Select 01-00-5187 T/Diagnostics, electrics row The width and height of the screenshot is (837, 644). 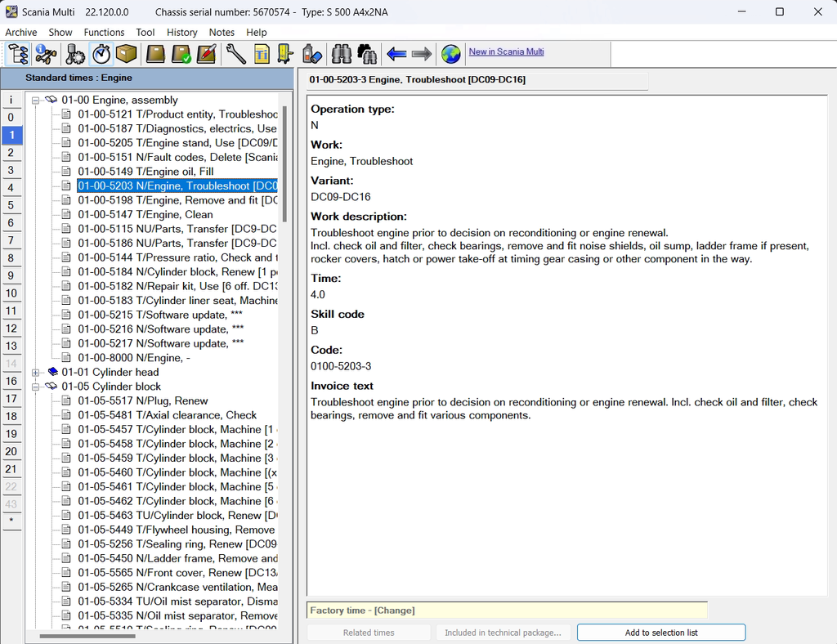(x=177, y=128)
